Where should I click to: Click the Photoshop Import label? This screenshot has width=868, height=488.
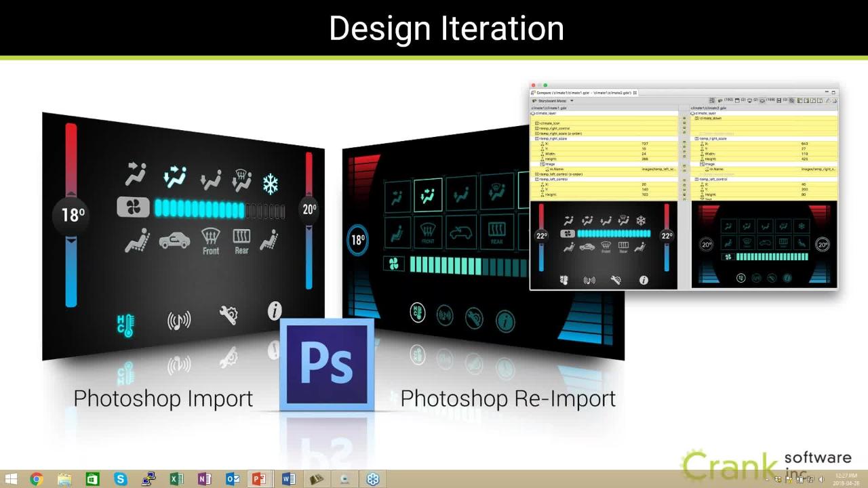coord(163,399)
